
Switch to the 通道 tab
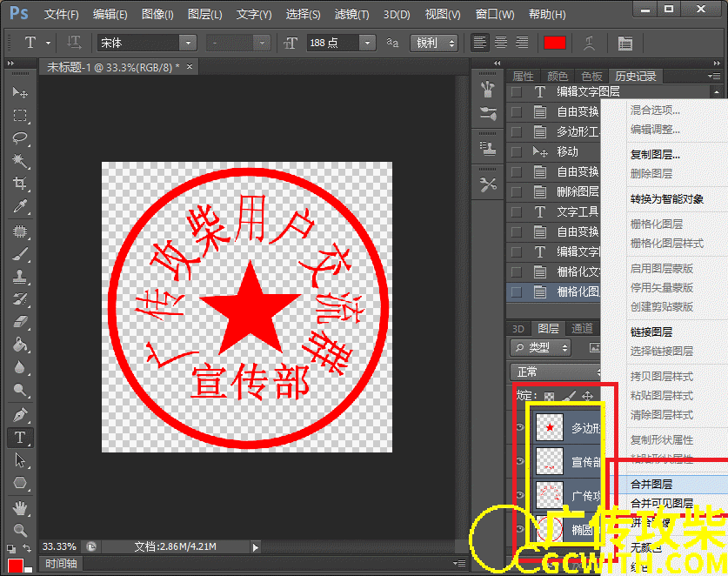pyautogui.click(x=582, y=328)
